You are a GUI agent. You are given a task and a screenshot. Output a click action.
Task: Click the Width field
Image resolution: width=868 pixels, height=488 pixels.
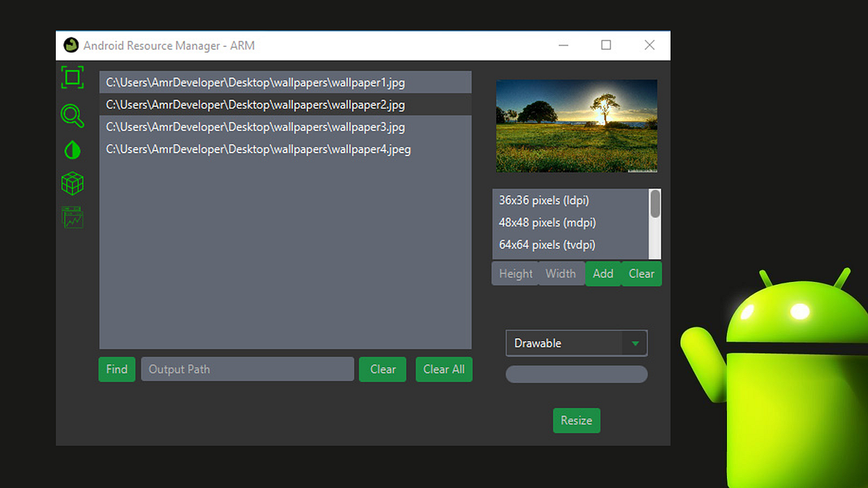click(x=561, y=273)
